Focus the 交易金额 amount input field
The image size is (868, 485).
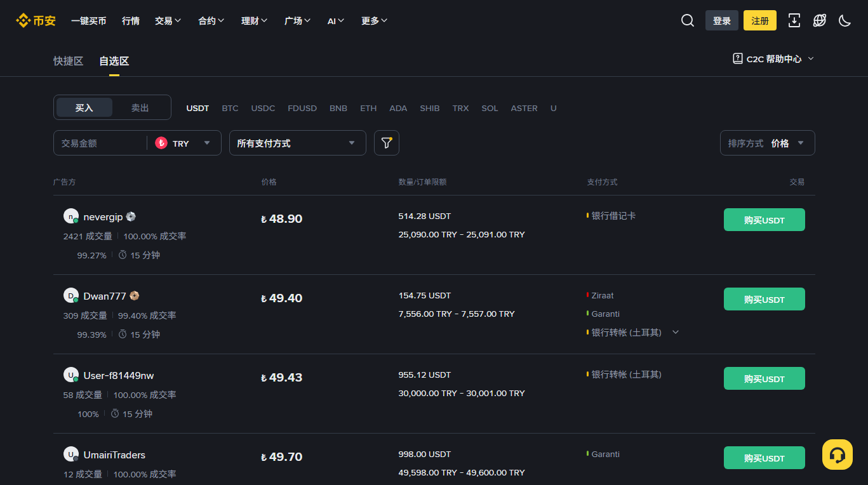tap(100, 143)
